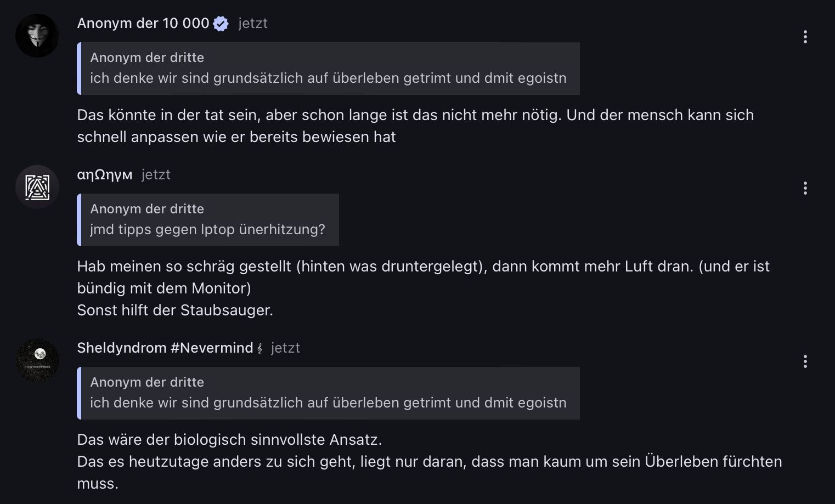The height and width of the screenshot is (504, 835).
Task: Click the maze-pattern avatar of αηΩηγм
Action: click(x=37, y=187)
